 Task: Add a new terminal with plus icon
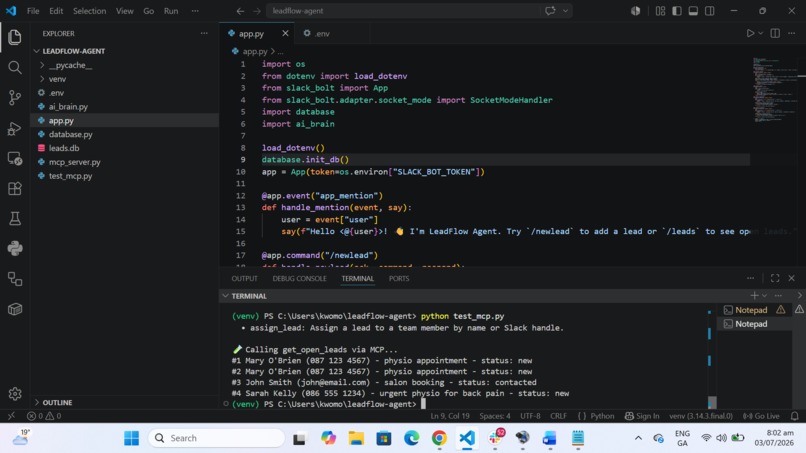pos(754,296)
